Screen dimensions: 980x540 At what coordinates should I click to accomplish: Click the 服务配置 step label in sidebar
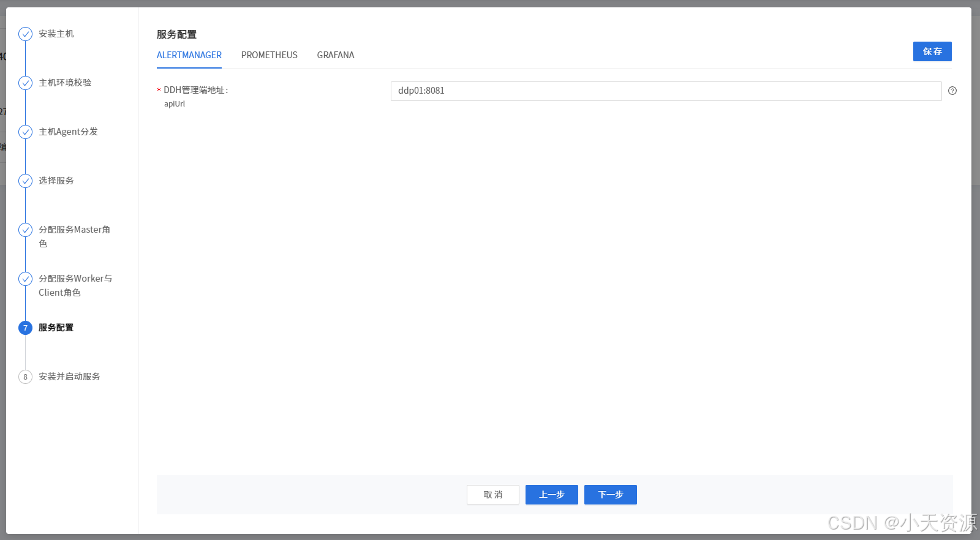(x=56, y=328)
